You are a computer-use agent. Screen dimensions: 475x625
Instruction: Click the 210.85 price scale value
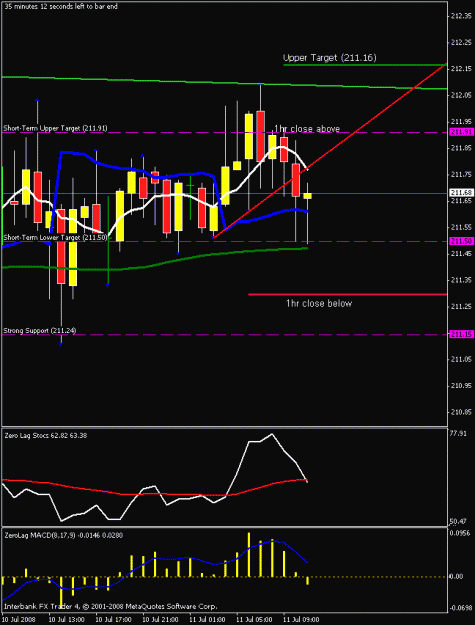click(x=463, y=412)
